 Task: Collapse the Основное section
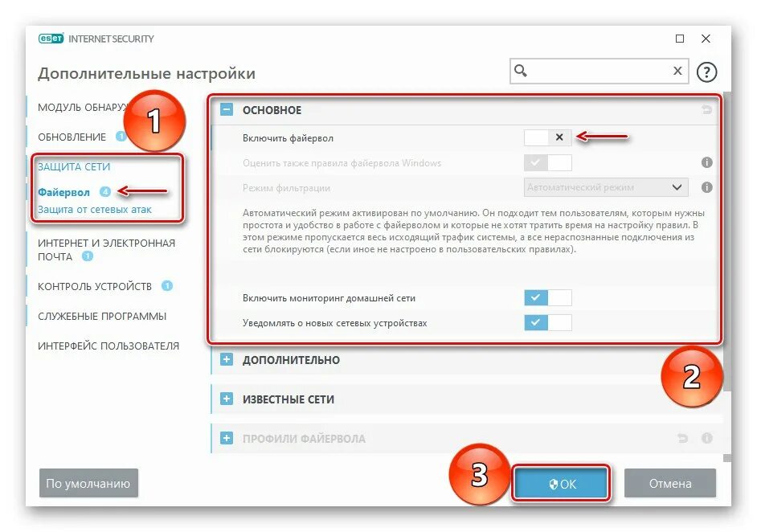click(227, 109)
